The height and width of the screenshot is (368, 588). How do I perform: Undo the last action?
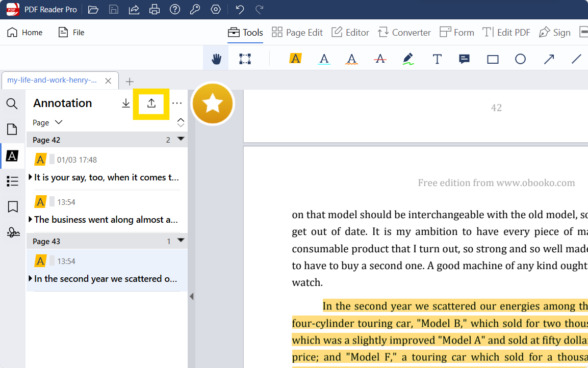[x=240, y=9]
